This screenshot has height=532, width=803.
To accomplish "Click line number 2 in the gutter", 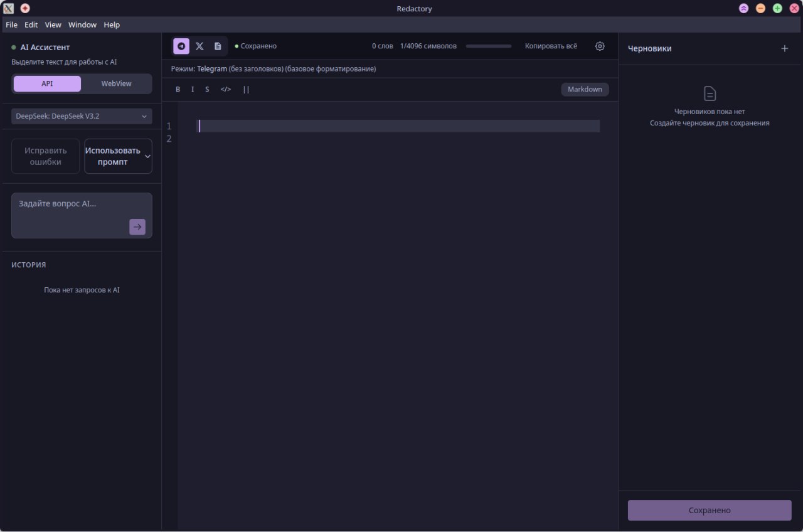I will [x=169, y=139].
